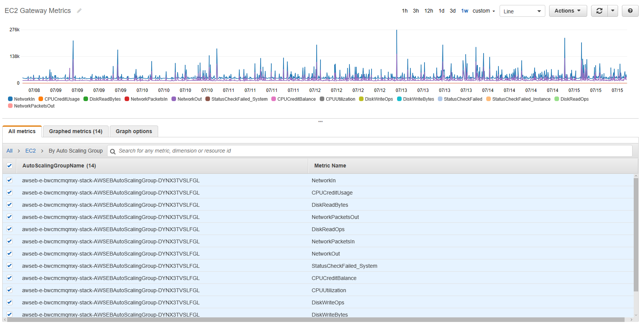The height and width of the screenshot is (325, 644).
Task: Uncheck the CPUCreditBalance metric row
Action: tap(10, 278)
